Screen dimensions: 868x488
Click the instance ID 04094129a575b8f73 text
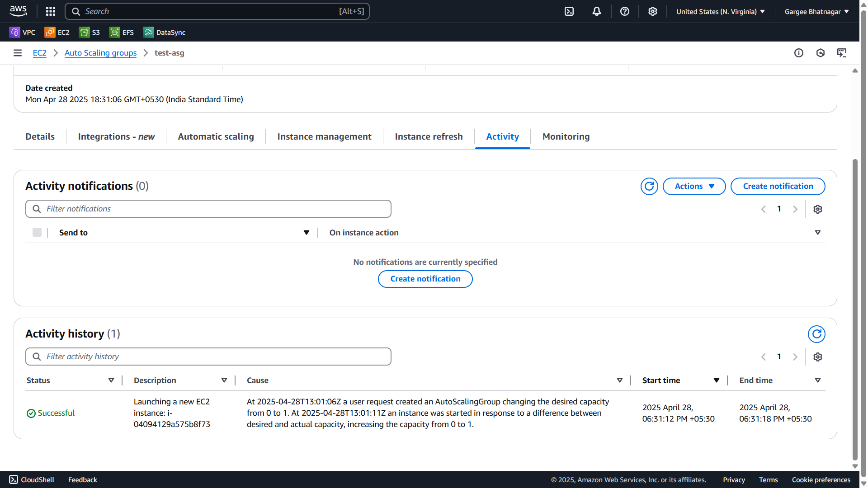172,424
